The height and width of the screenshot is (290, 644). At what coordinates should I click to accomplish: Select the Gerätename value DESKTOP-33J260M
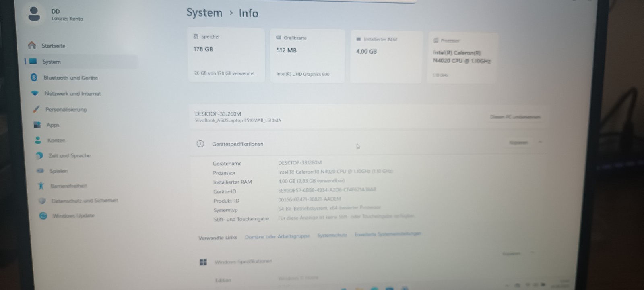300,163
